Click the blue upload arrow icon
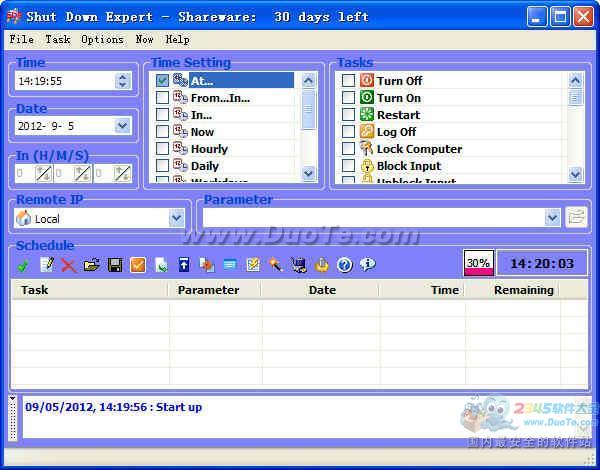 tap(184, 265)
